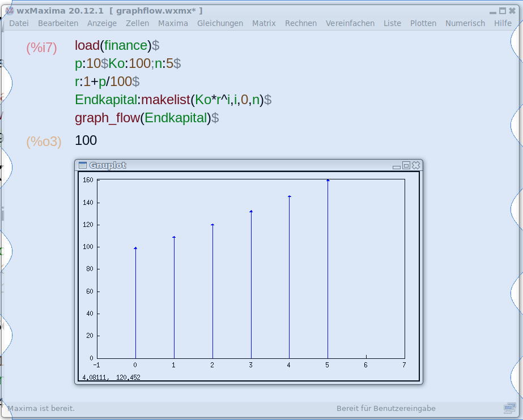Open the Vereinfachen menu
Screen dimensions: 523x420
click(350, 23)
